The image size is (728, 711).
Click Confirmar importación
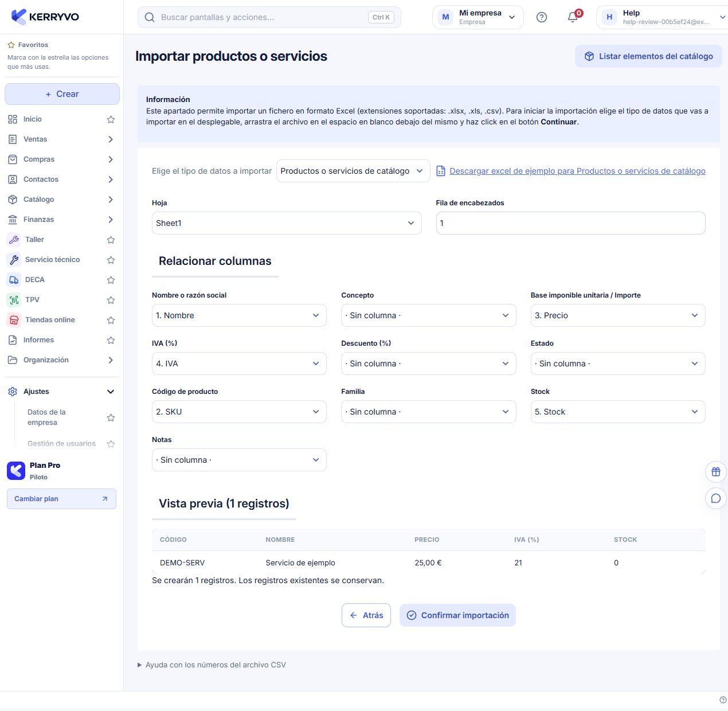[x=457, y=615]
